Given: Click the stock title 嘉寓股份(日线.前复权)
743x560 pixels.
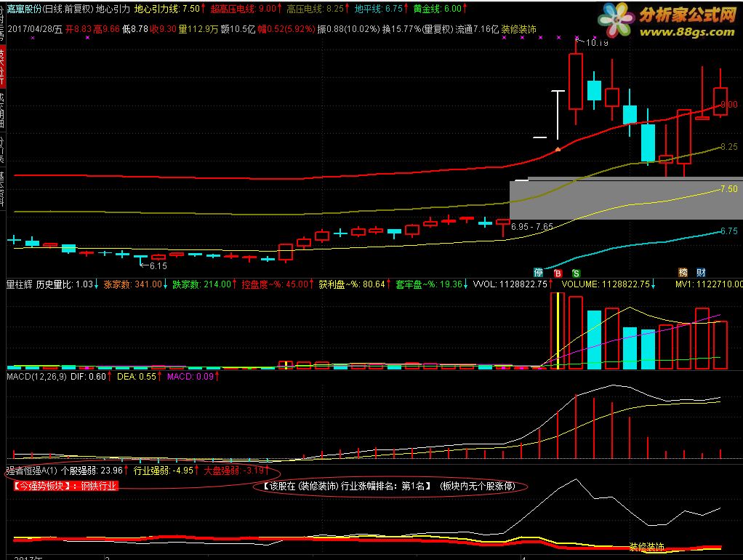Looking at the screenshot, I should coord(50,9).
